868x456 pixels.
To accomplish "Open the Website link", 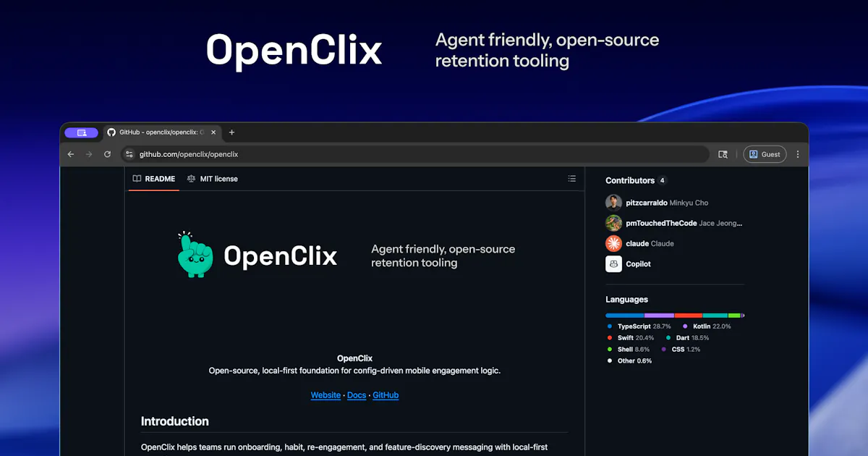I will point(325,395).
